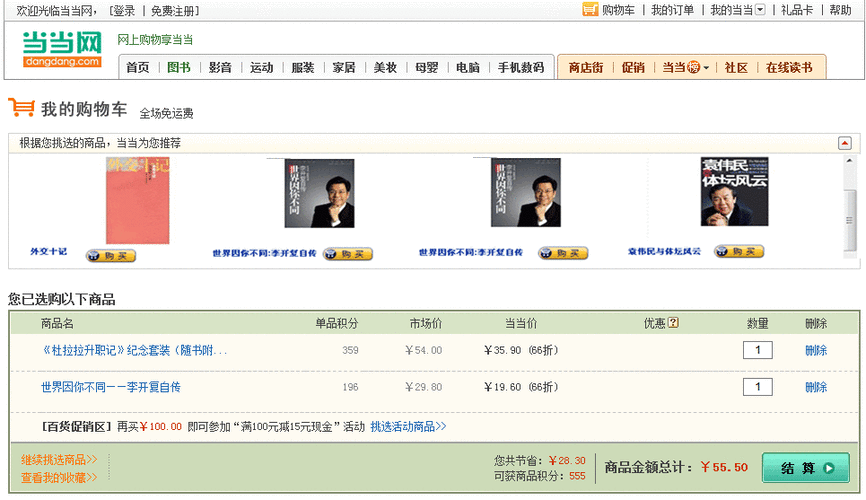Click the 购买 button for 袁伟民与体坛风云
The image size is (866, 500).
point(739,251)
